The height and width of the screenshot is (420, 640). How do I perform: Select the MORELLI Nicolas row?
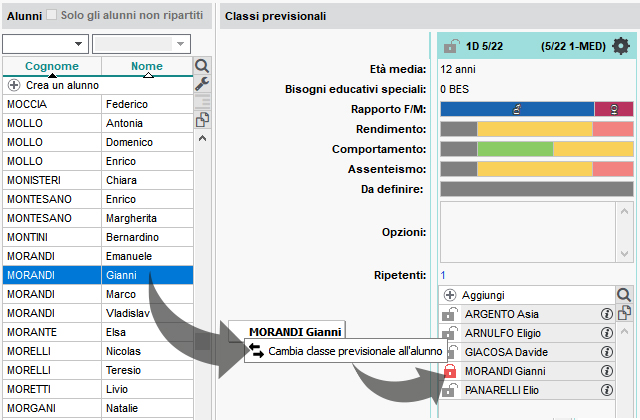tap(98, 351)
